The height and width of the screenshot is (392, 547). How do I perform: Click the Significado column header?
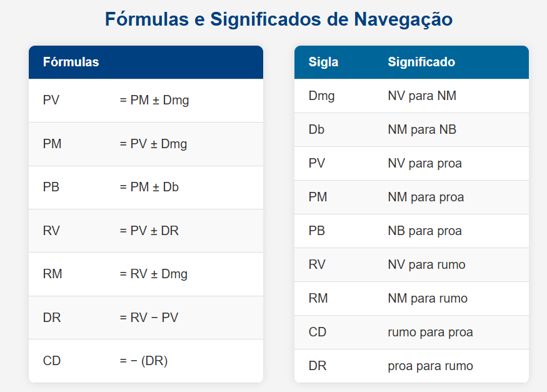click(x=421, y=63)
